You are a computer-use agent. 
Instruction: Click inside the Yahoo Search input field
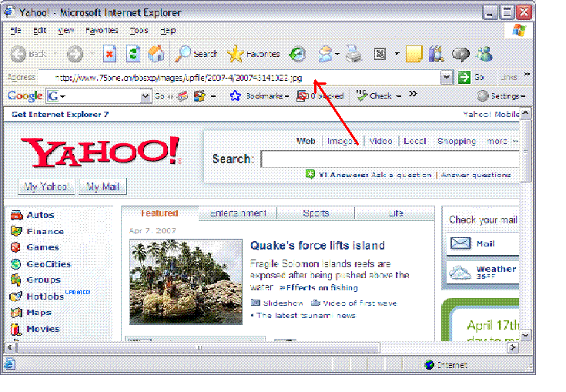point(389,159)
